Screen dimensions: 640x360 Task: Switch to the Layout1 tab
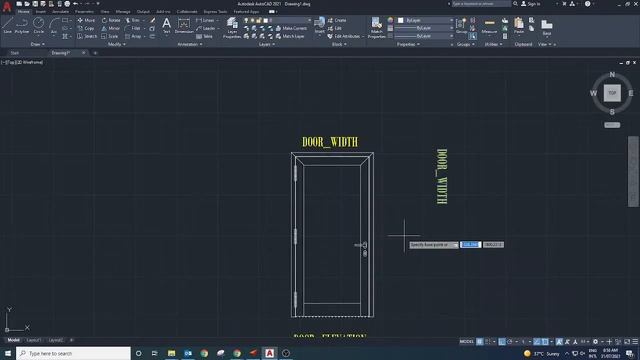(34, 340)
